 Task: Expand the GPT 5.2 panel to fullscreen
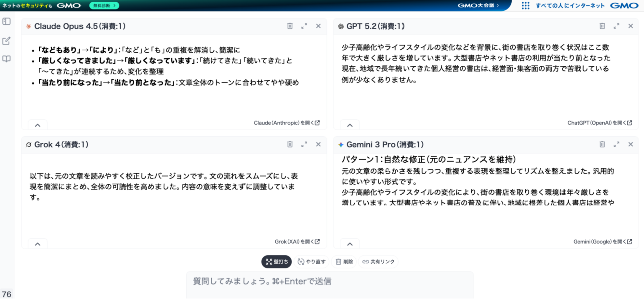616,26
